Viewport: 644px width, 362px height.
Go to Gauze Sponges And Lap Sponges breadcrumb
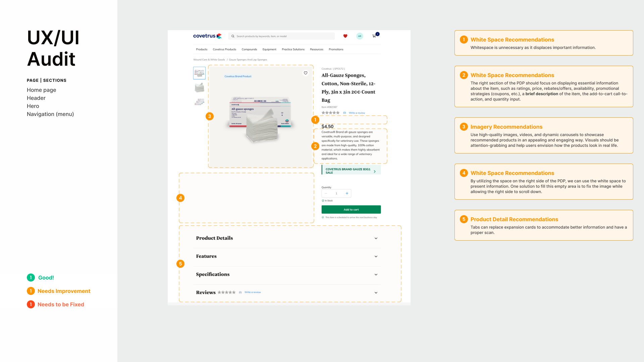pos(248,60)
